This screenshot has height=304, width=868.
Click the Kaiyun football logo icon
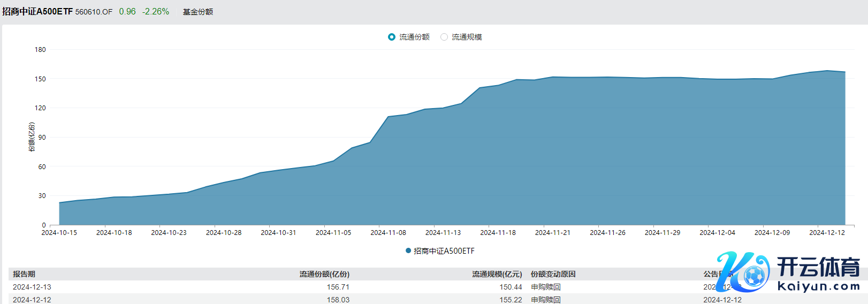click(747, 272)
